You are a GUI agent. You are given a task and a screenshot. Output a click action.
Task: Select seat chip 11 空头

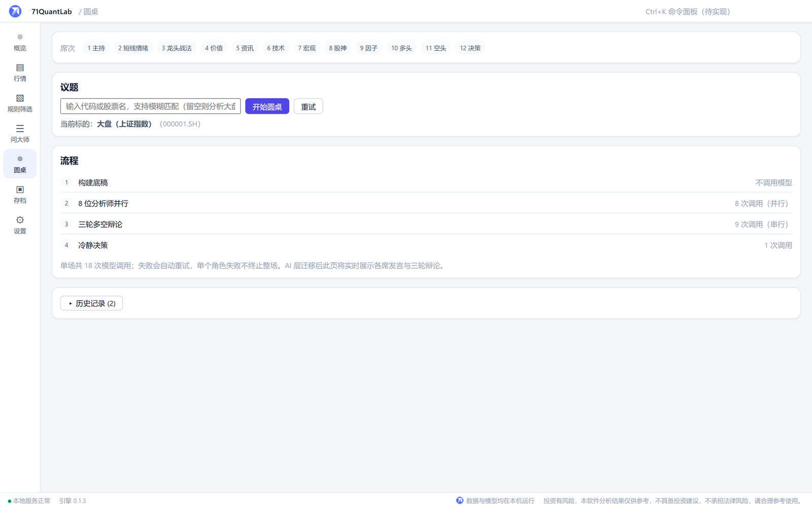click(x=435, y=48)
